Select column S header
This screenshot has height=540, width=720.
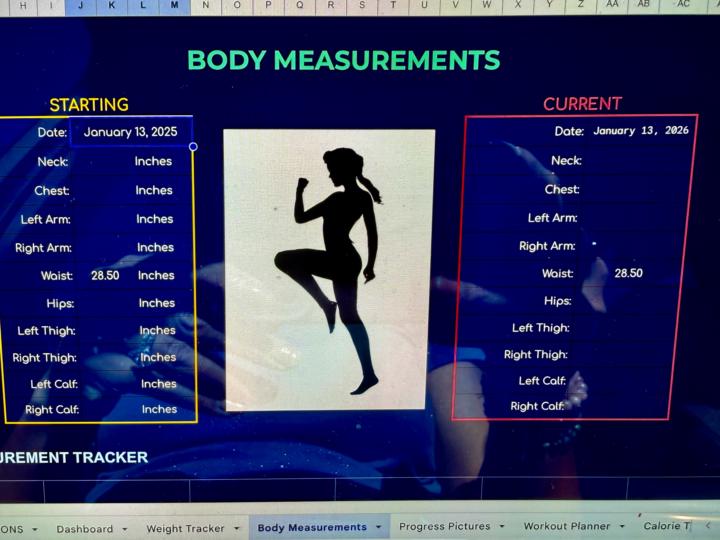tap(362, 5)
